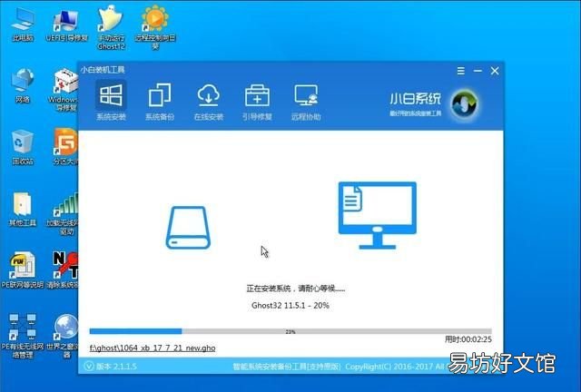Click the 小白装机工具 window title
The image size is (581, 392).
coord(103,70)
